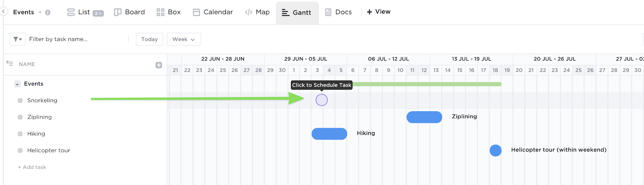Open the Box view
The image size is (644, 185).
[169, 12]
